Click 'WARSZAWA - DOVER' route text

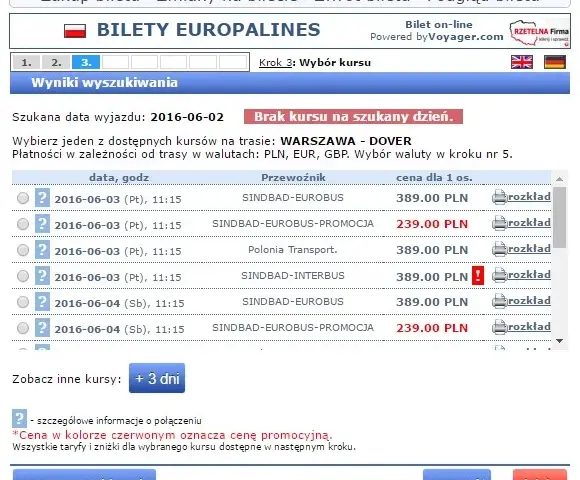tap(346, 141)
